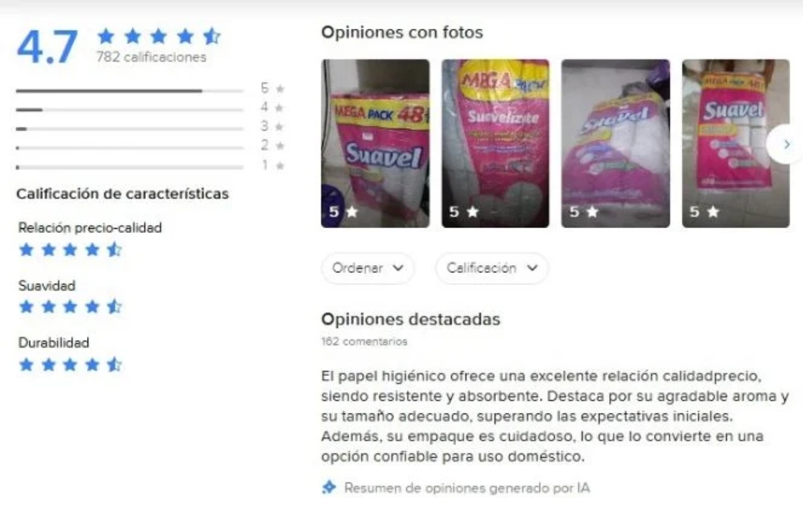The image size is (803, 532).
Task: Click the overall rating stars beside 4.7
Action: pyautogui.click(x=159, y=35)
